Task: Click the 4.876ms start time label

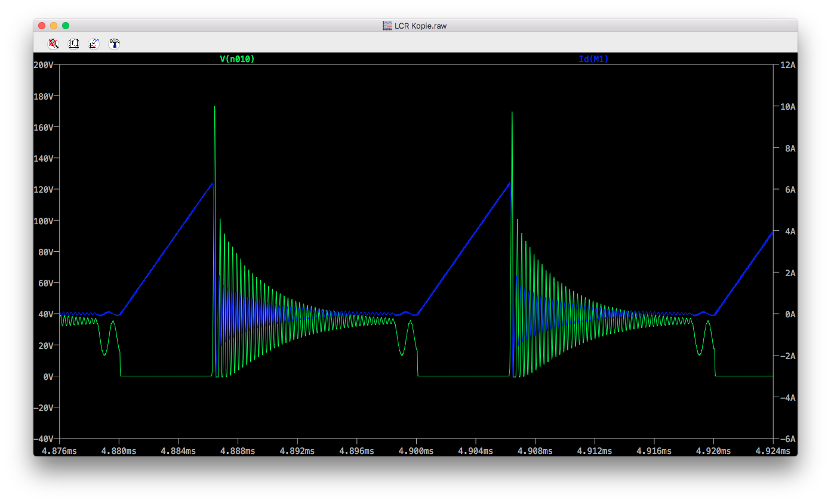Action: click(x=59, y=451)
